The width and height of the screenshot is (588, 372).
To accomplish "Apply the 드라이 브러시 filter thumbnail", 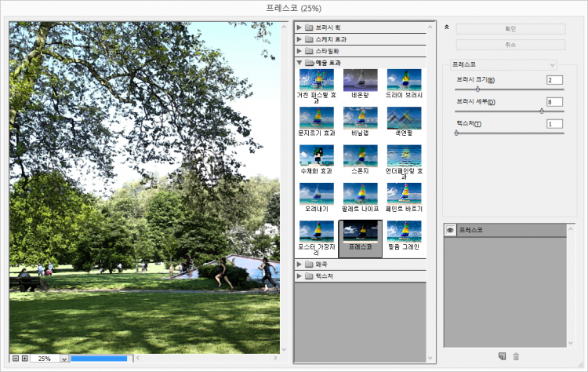I will (x=404, y=80).
